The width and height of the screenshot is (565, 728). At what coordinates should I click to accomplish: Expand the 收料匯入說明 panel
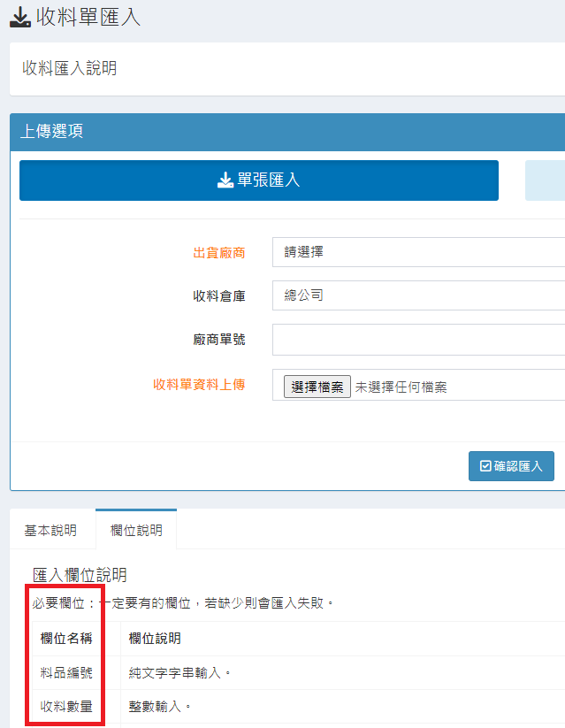[x=69, y=68]
